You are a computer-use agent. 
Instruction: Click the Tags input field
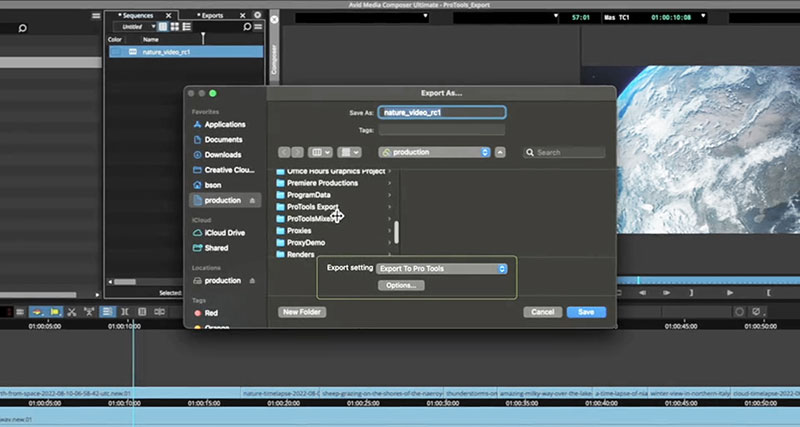pos(442,131)
